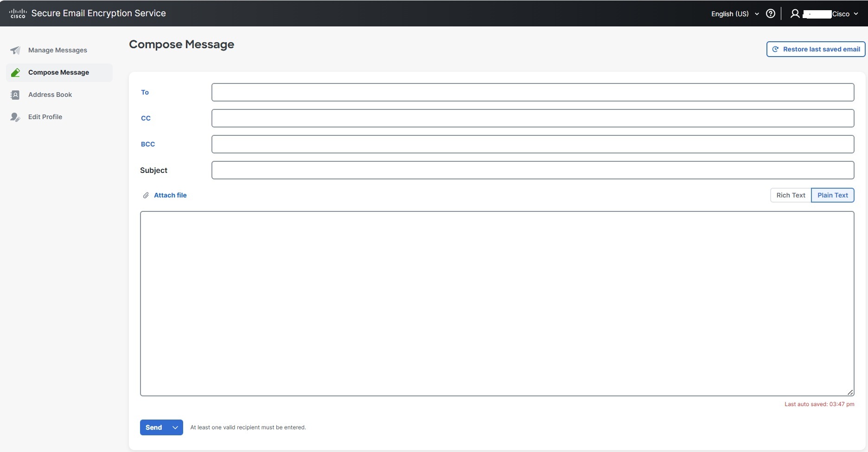
Task: Click inside the Subject field
Action: pos(532,170)
